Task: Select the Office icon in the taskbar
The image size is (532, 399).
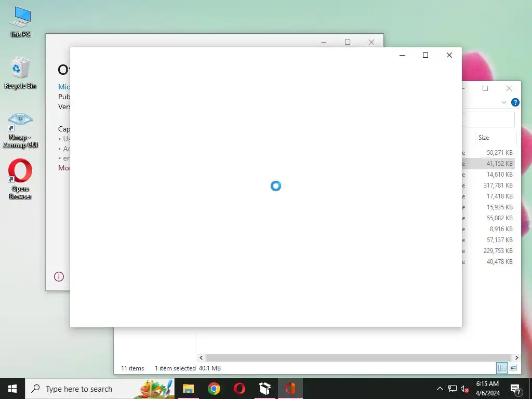Action: tap(290, 389)
